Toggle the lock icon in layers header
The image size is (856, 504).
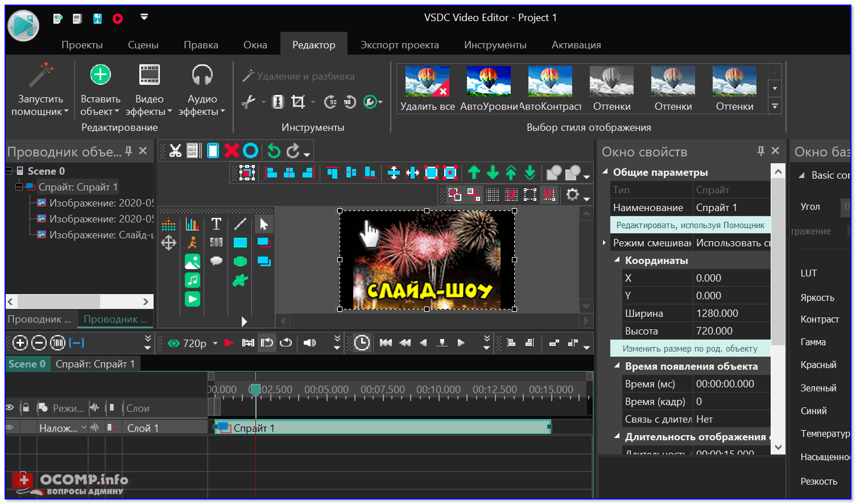[x=25, y=407]
